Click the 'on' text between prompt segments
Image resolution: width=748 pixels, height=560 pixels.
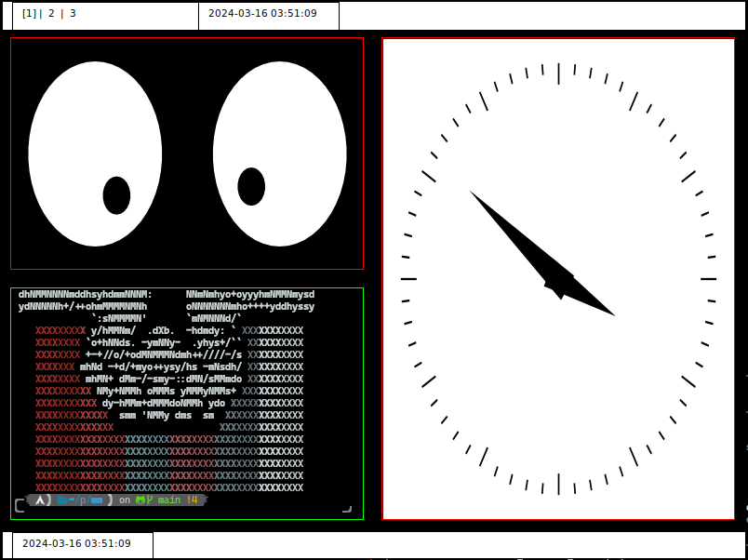[125, 500]
